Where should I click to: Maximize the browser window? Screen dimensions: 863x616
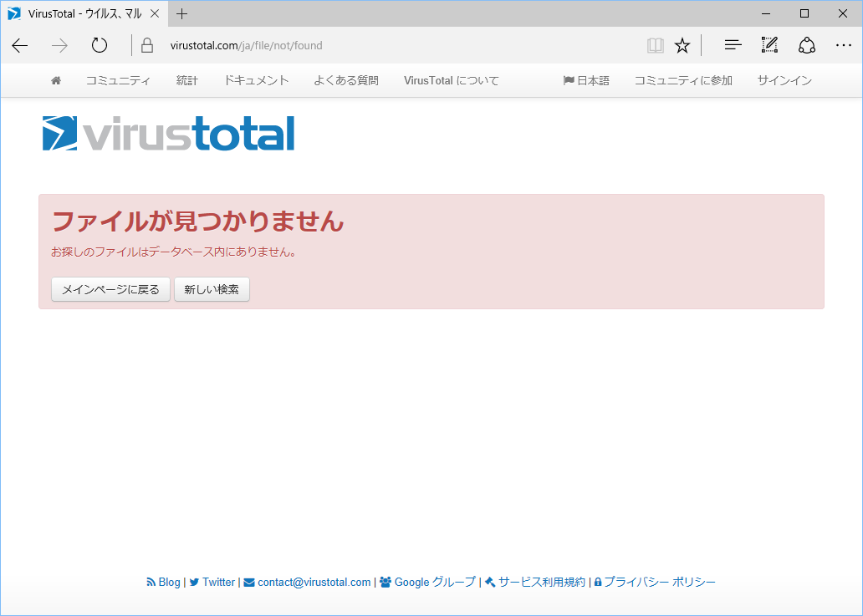[x=804, y=13]
